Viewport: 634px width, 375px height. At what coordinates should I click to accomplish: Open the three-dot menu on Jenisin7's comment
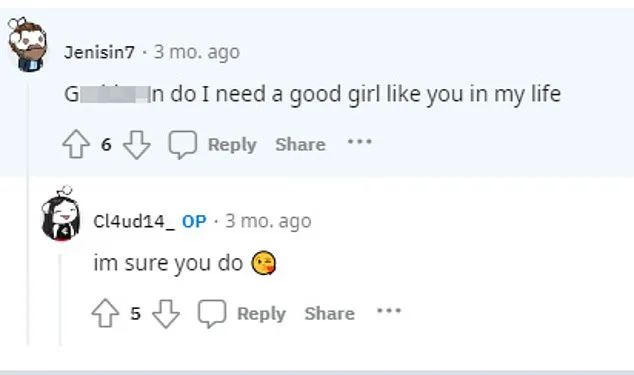pyautogui.click(x=360, y=142)
